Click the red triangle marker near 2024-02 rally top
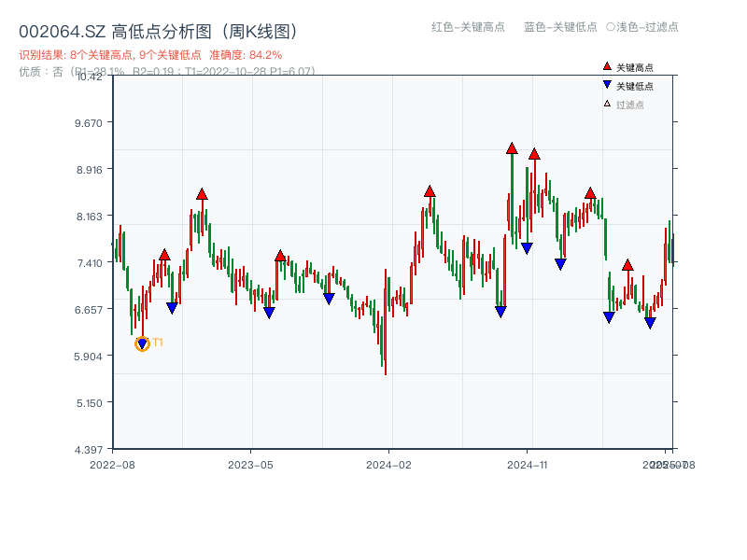 (429, 190)
